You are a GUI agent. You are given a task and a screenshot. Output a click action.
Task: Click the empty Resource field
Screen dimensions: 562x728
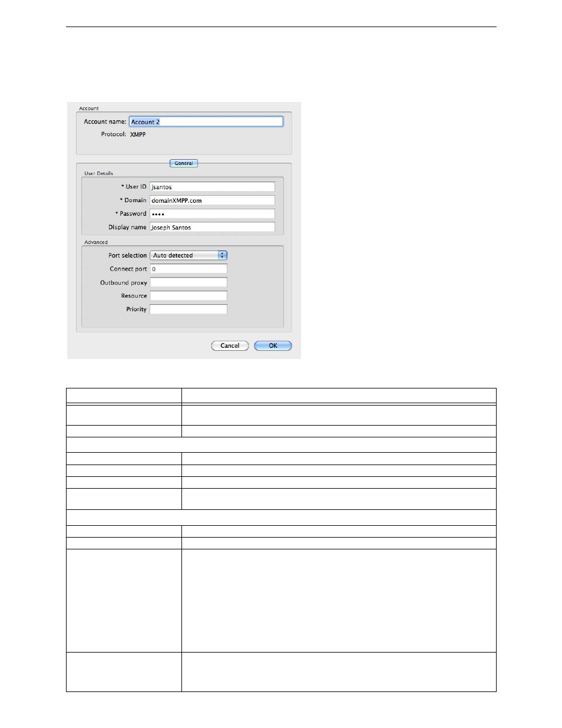(188, 296)
